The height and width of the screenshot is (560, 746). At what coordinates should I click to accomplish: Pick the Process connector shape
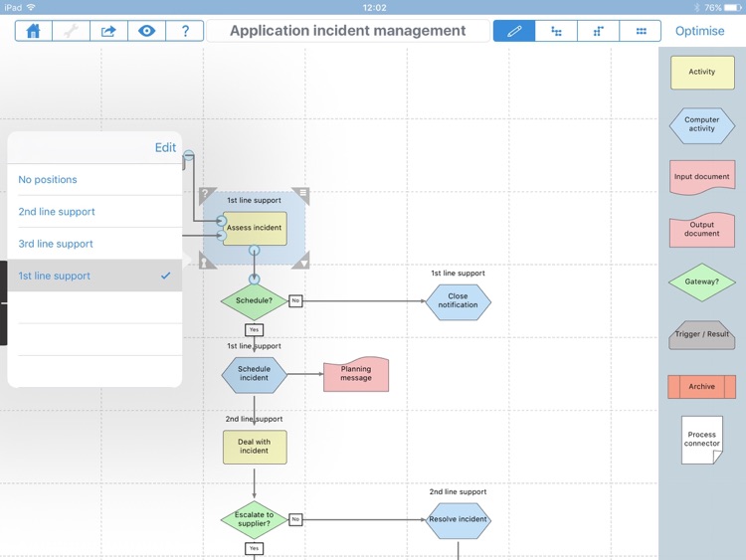pyautogui.click(x=702, y=440)
